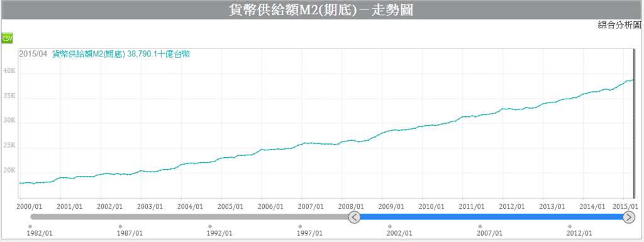The width and height of the screenshot is (644, 242).
Task: Click the blue selected range bar
Action: tap(492, 217)
